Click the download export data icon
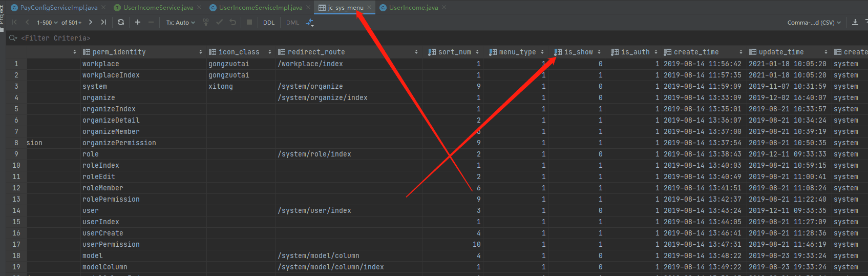The height and width of the screenshot is (276, 868). 855,22
